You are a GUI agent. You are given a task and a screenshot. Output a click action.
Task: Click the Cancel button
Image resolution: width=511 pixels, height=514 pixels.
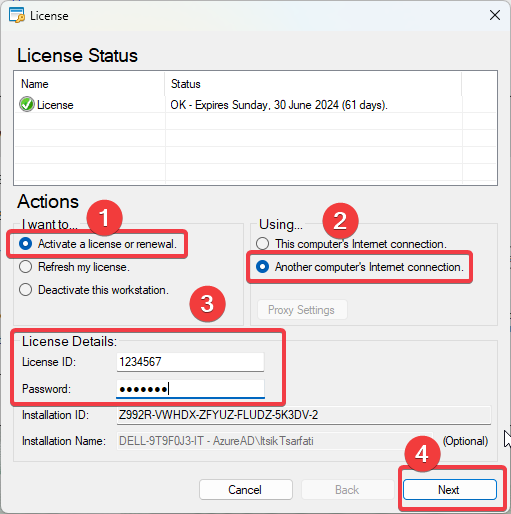[246, 490]
